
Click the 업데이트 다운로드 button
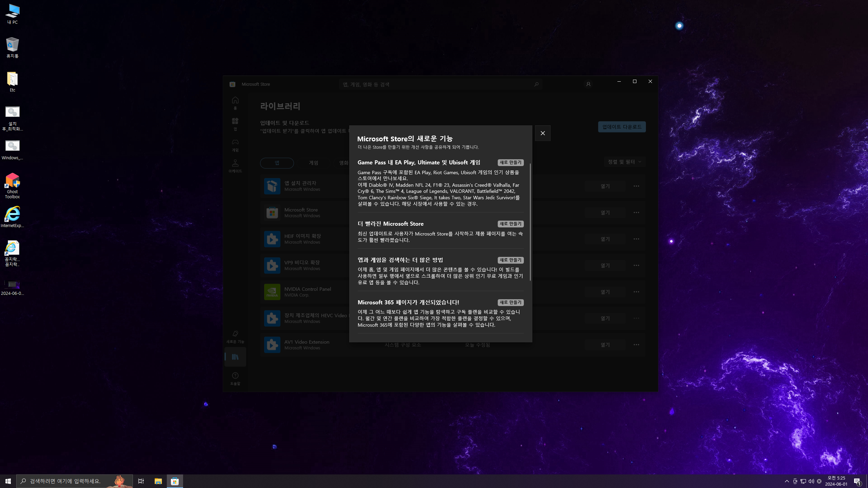point(622,127)
